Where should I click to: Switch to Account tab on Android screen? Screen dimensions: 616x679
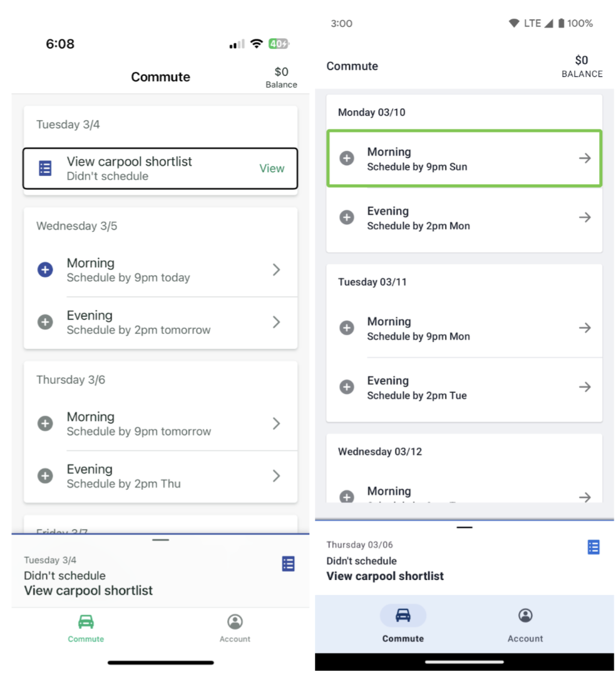point(525,624)
